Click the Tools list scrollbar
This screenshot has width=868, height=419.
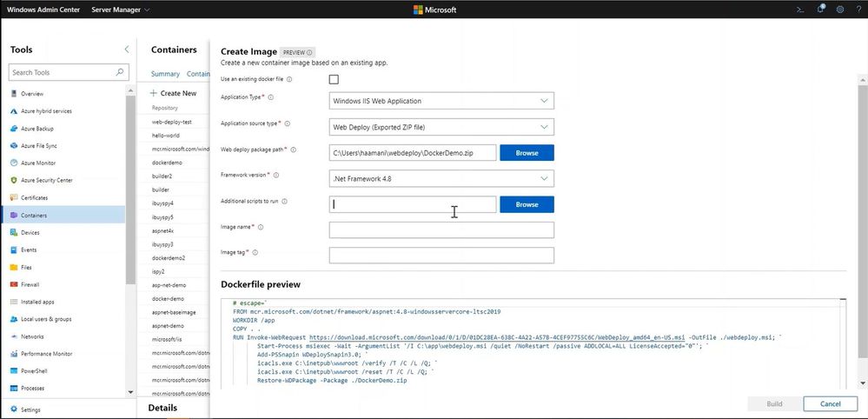click(x=130, y=188)
